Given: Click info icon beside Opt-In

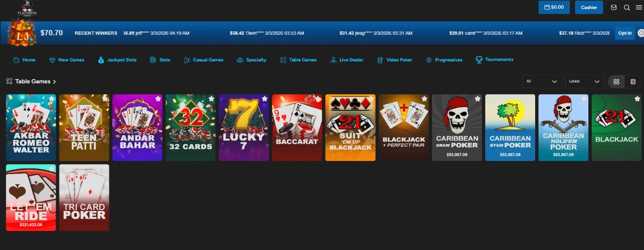Looking at the screenshot, I should (641, 33).
